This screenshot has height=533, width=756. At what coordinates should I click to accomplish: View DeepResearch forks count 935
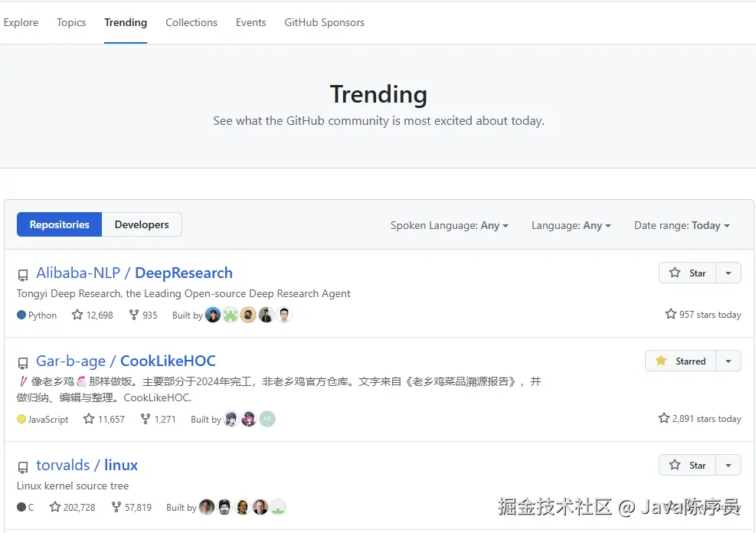[143, 316]
